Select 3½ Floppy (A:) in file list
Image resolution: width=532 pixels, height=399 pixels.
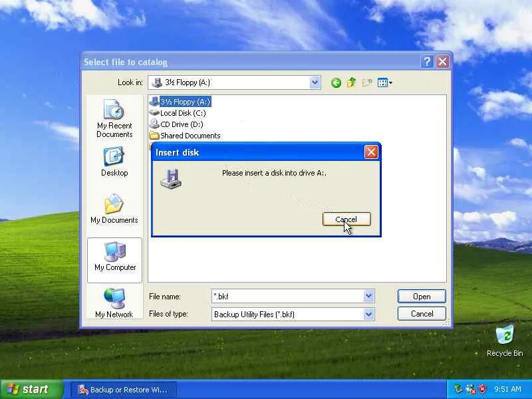click(180, 102)
